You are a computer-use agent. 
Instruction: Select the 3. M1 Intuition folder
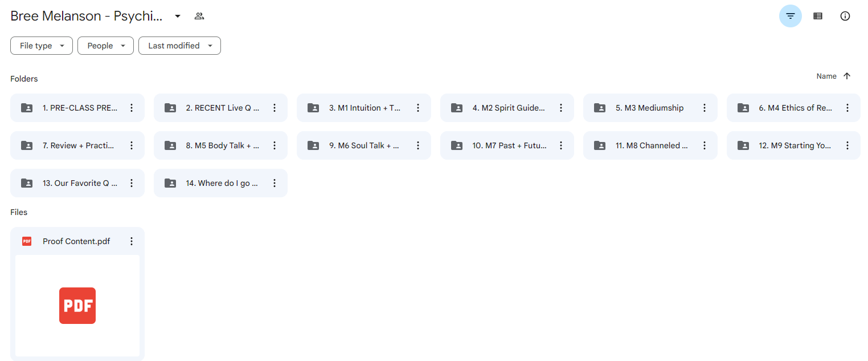click(x=364, y=108)
